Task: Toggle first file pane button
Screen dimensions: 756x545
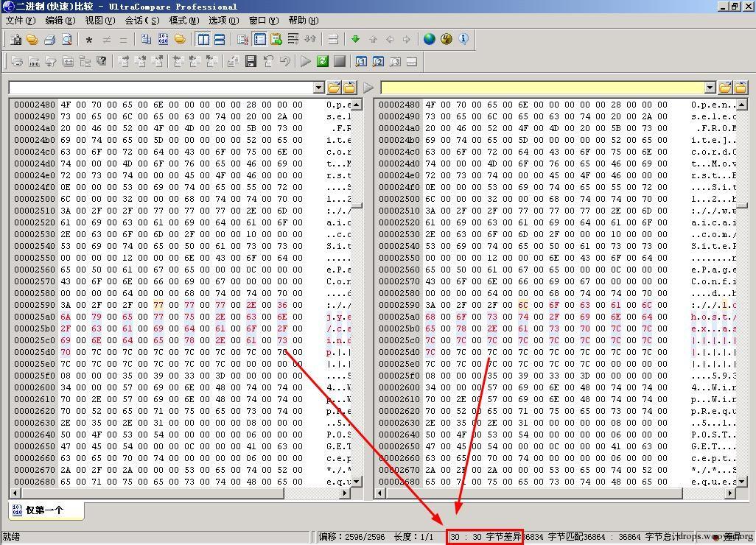Action: coord(361,62)
